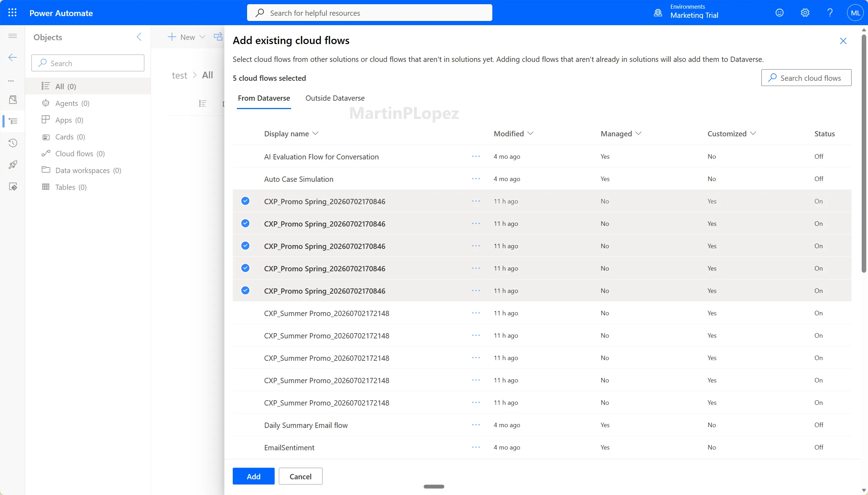Open ellipsis menu for EmailSentiment
Screen dimensions: 868x495
click(476, 447)
